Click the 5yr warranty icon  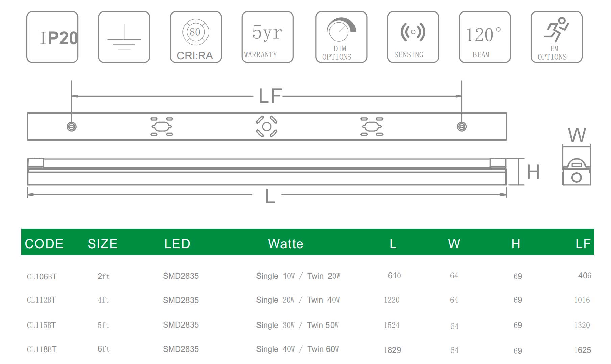pyautogui.click(x=267, y=37)
